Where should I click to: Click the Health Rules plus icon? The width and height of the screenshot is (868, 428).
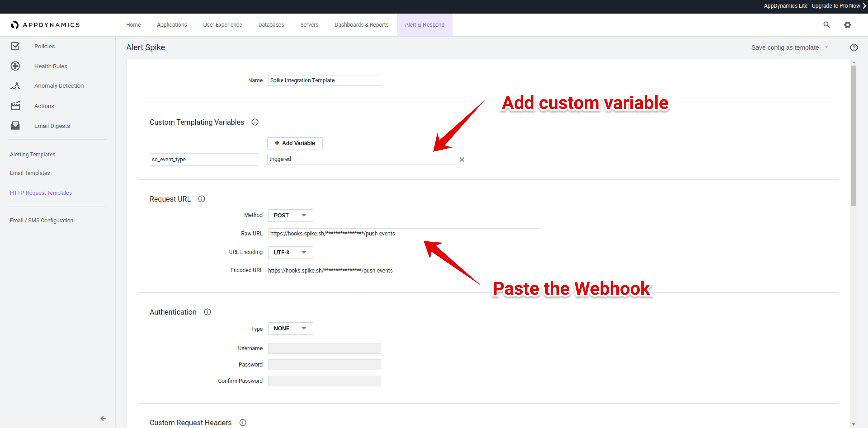15,66
